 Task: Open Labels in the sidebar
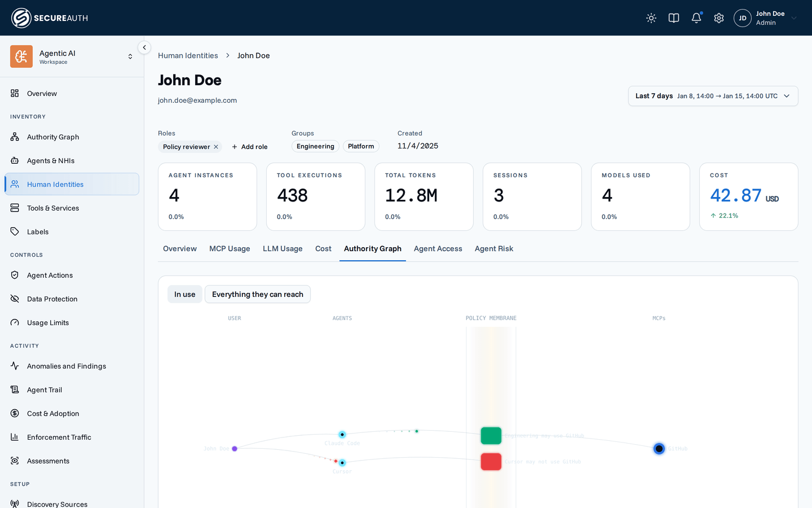(x=72, y=231)
